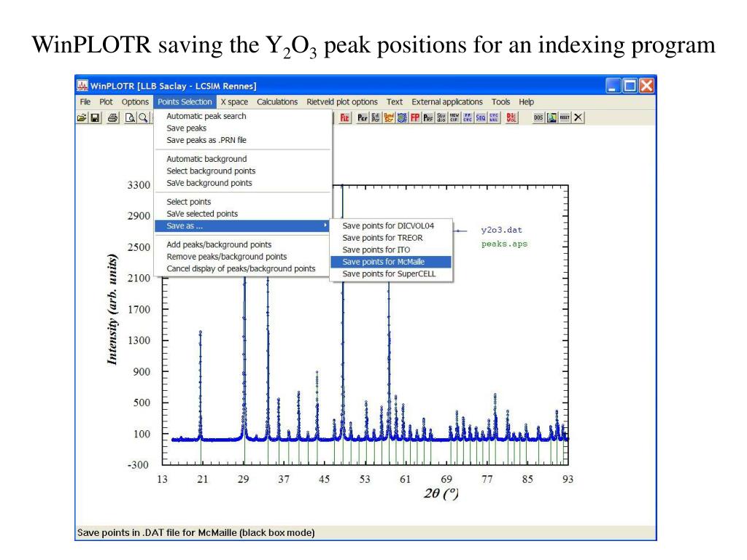This screenshot has width=747, height=560.
Task: Click the Studio toolbar icon
Action: click(441, 117)
